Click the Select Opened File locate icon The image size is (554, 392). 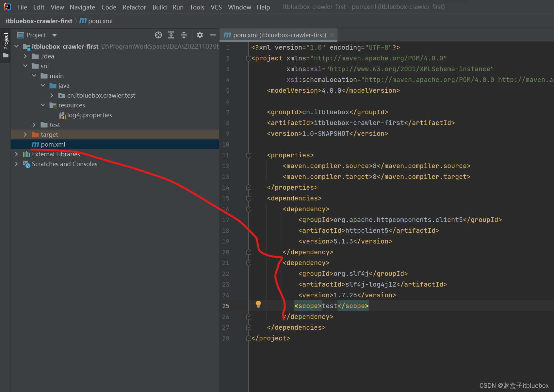(158, 35)
